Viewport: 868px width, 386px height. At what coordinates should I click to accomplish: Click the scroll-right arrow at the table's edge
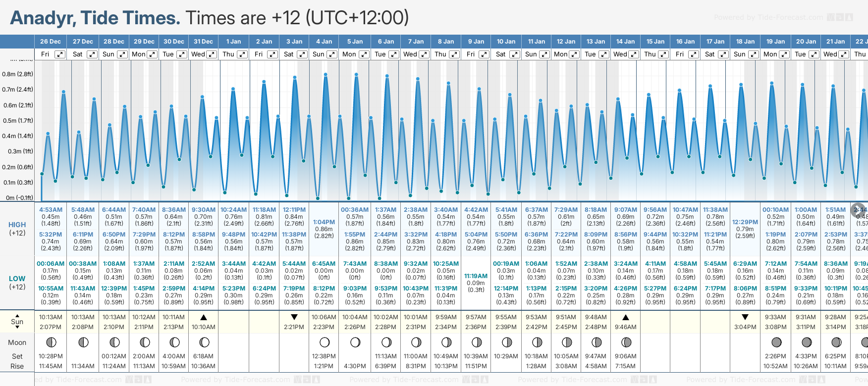[858, 210]
